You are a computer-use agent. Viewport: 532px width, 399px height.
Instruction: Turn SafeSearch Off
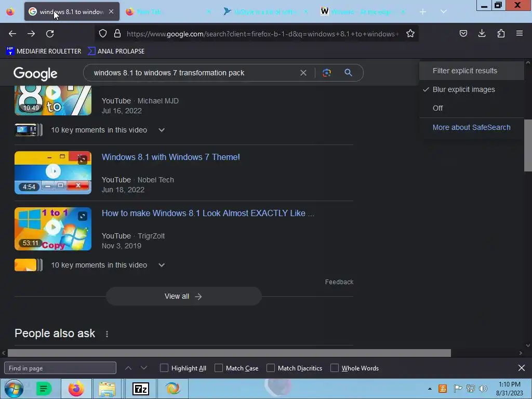pos(472,108)
